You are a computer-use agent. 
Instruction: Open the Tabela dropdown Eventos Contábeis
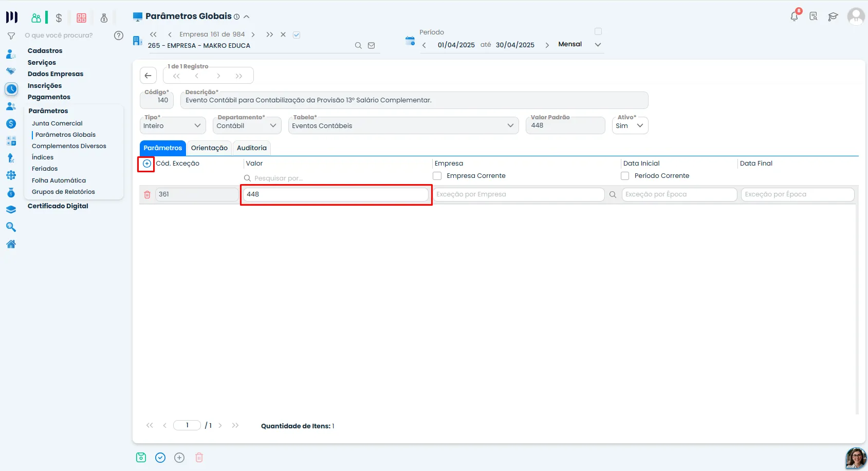pyautogui.click(x=403, y=125)
